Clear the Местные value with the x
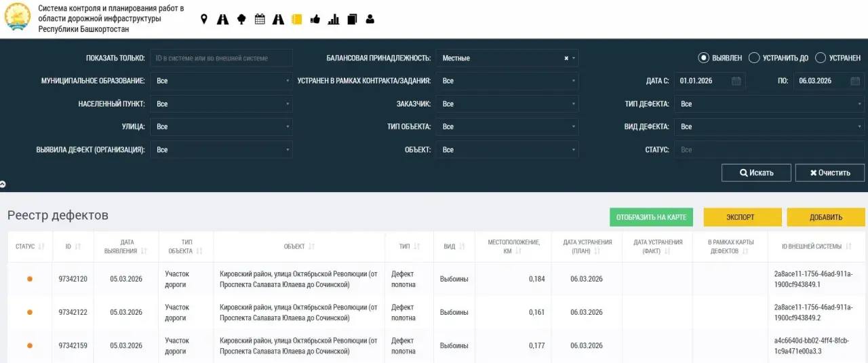868x363 pixels. pyautogui.click(x=566, y=58)
